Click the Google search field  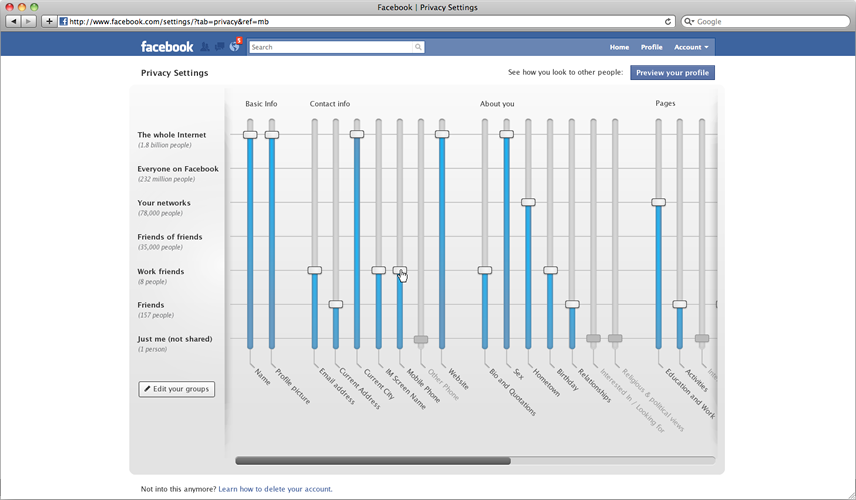pos(765,22)
